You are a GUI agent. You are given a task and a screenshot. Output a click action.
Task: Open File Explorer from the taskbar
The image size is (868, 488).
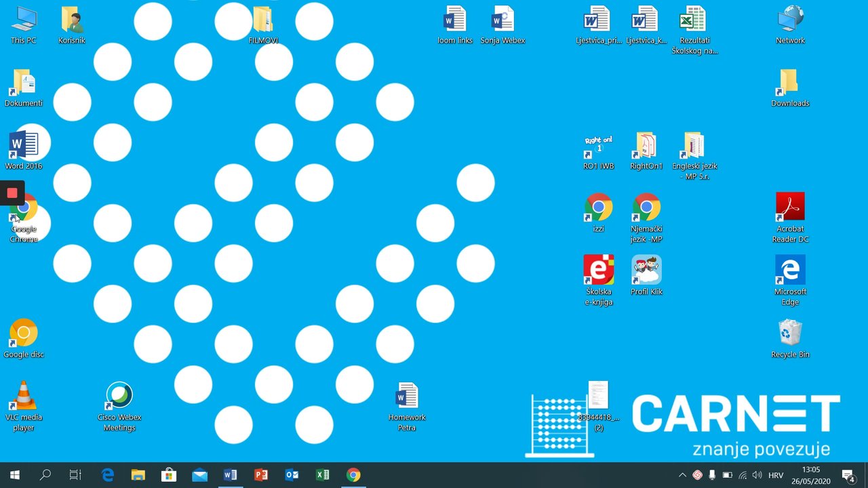pyautogui.click(x=138, y=475)
